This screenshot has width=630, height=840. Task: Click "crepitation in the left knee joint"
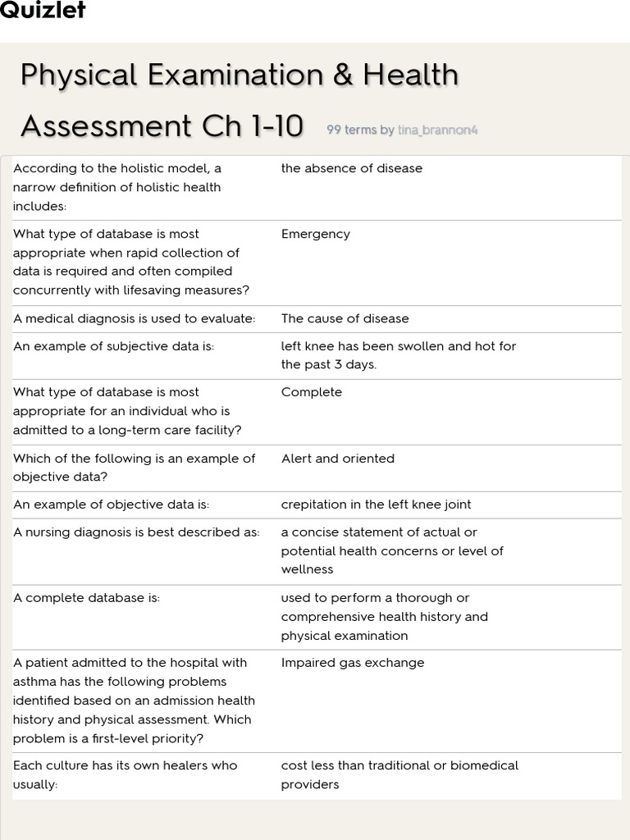pos(376,504)
